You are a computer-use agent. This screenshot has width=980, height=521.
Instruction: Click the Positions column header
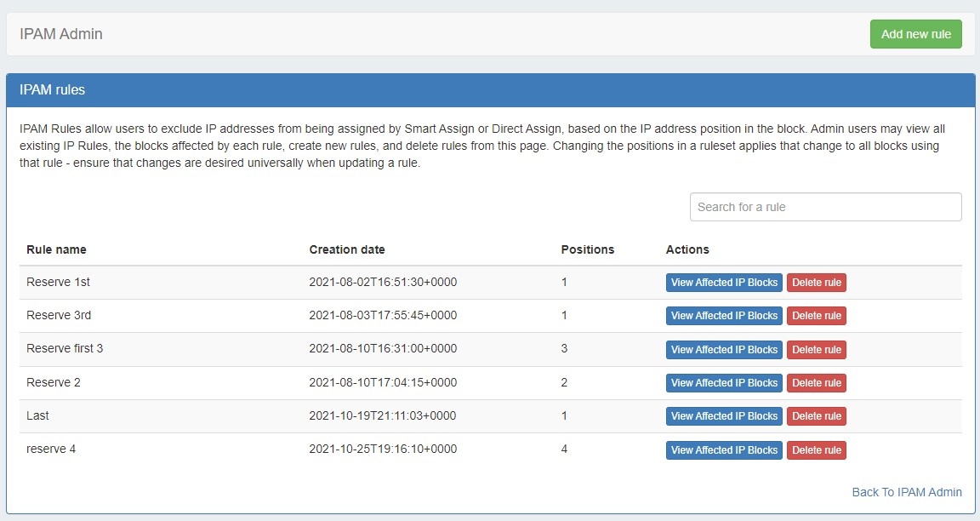coord(587,249)
